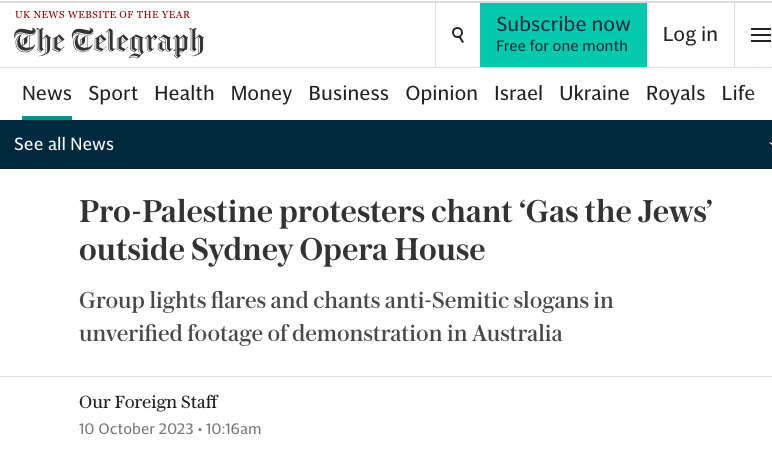This screenshot has width=772, height=456.
Task: Open the Business section
Action: pos(349,94)
